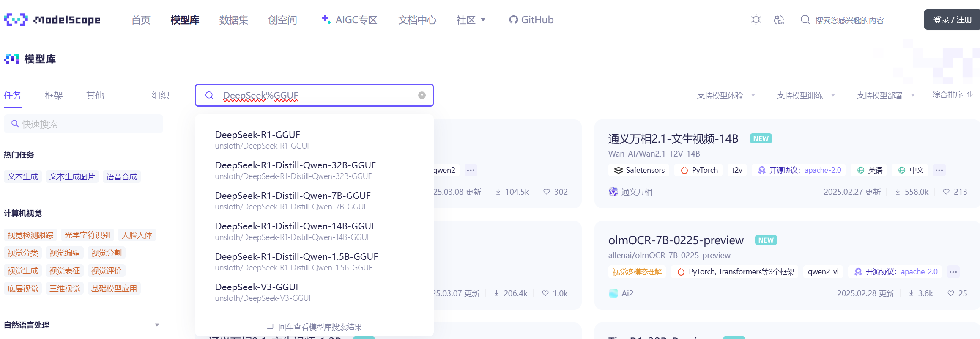Filter by 文本生成图片 task tag
980x339 pixels.
click(72, 176)
